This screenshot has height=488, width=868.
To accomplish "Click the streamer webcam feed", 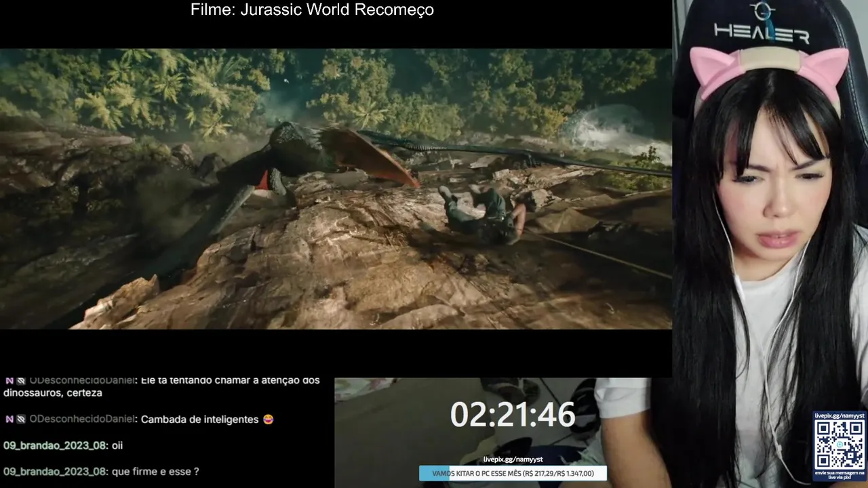I will click(x=770, y=244).
